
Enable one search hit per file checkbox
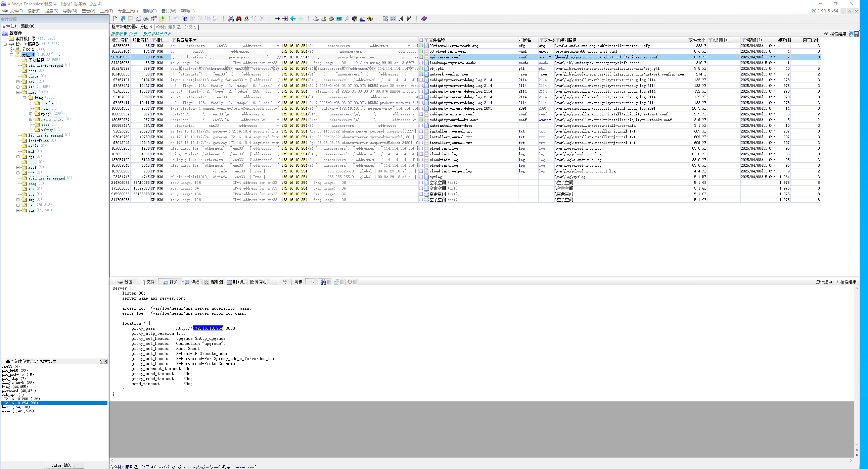(3, 361)
